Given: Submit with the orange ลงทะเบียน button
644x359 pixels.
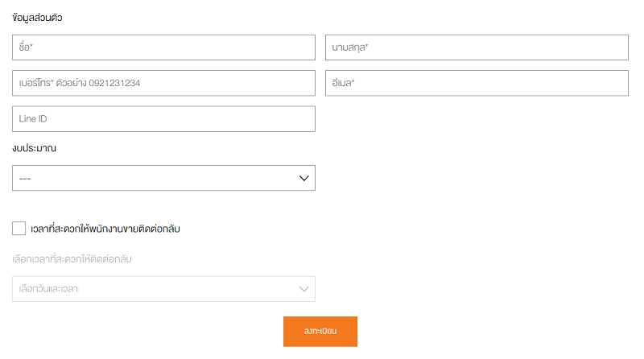Looking at the screenshot, I should [x=320, y=332].
